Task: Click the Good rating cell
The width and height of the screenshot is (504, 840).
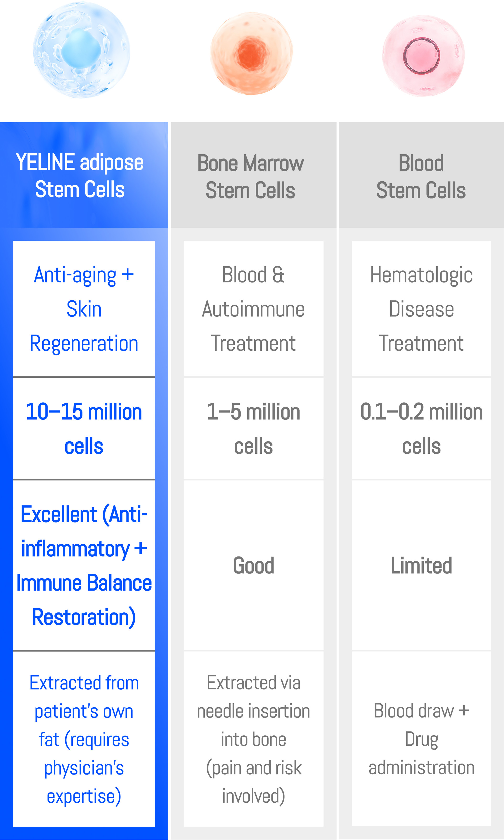Action: click(253, 566)
